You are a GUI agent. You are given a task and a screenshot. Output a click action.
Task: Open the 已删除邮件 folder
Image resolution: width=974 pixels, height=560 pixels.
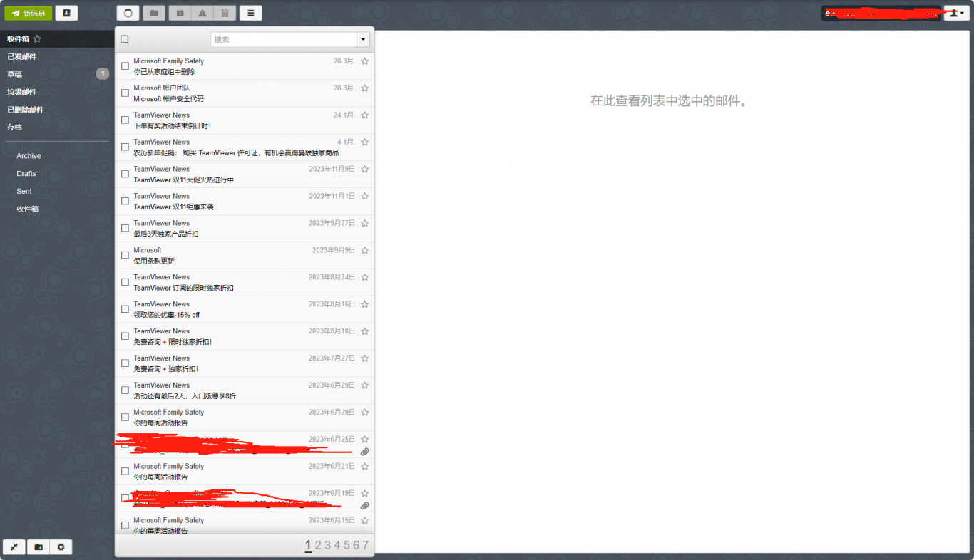(x=57, y=110)
